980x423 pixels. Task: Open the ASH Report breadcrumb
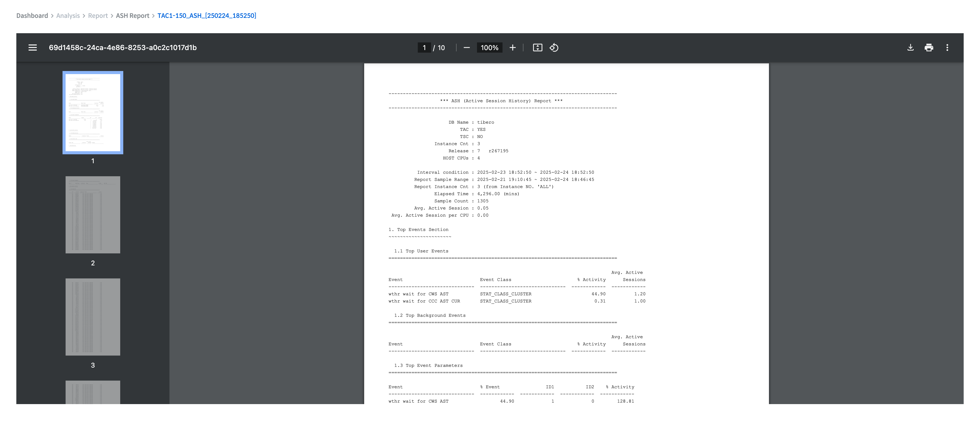click(x=132, y=16)
